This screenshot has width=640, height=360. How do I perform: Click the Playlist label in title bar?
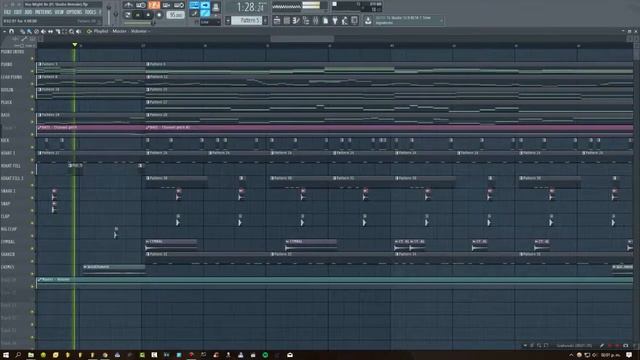101,31
